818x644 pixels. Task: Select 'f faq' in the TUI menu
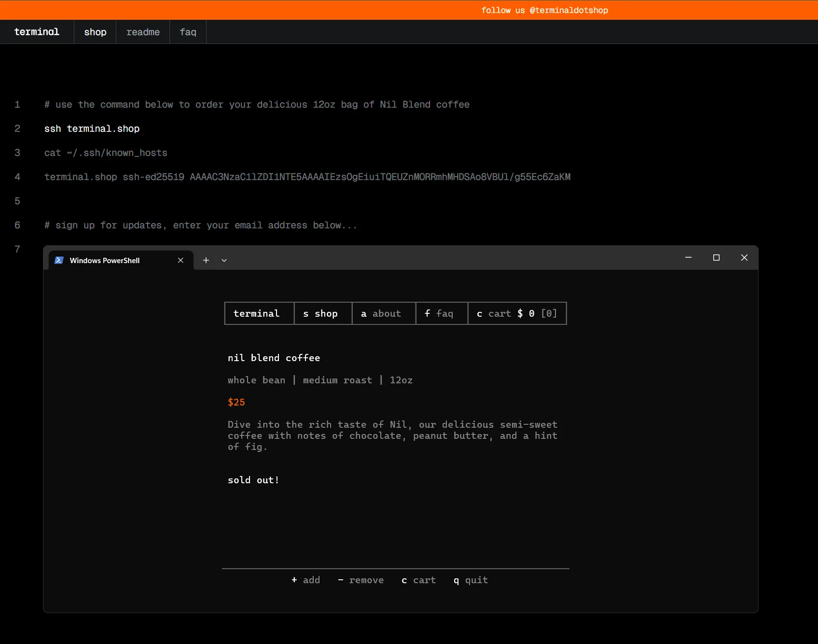point(442,314)
